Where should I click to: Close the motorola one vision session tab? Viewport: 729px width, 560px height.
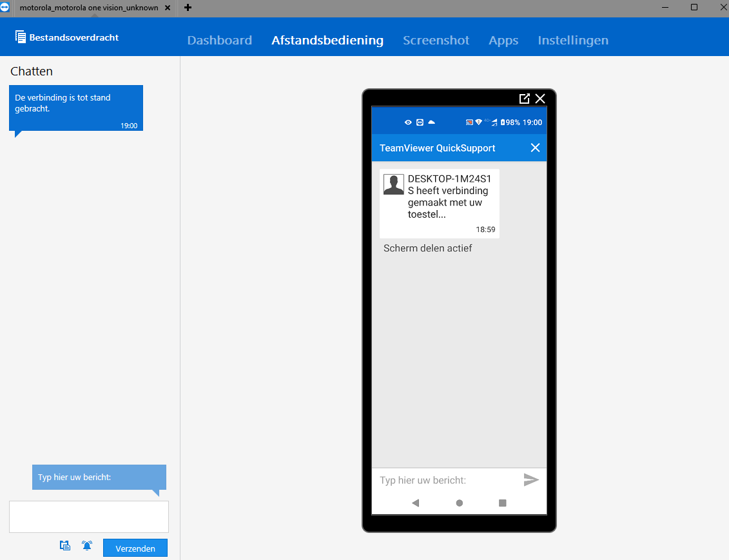click(168, 8)
